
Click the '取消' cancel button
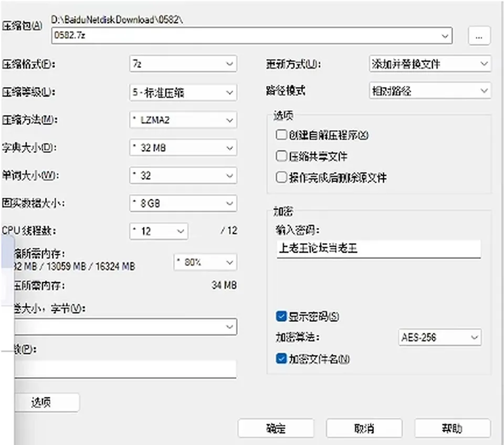coord(364,428)
